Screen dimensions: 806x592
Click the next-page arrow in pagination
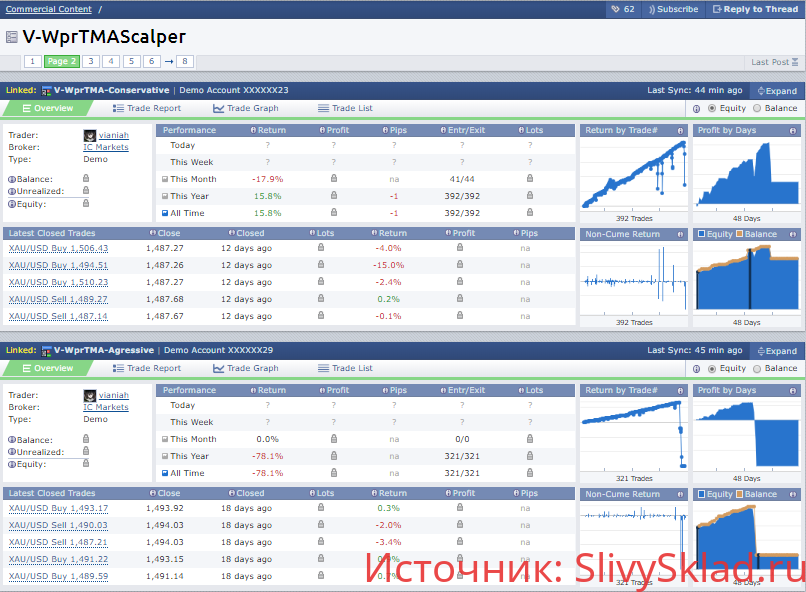point(169,62)
